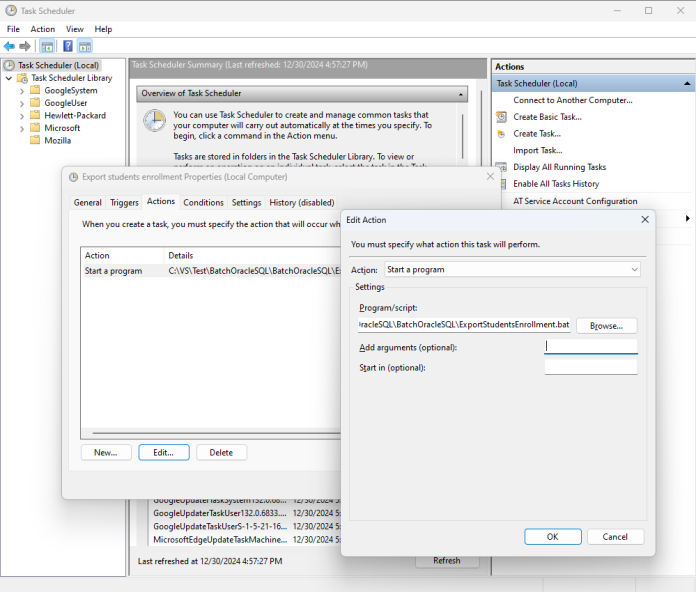Viewport: 696px width, 592px height.
Task: Click the Add arguments input field
Action: [x=590, y=347]
